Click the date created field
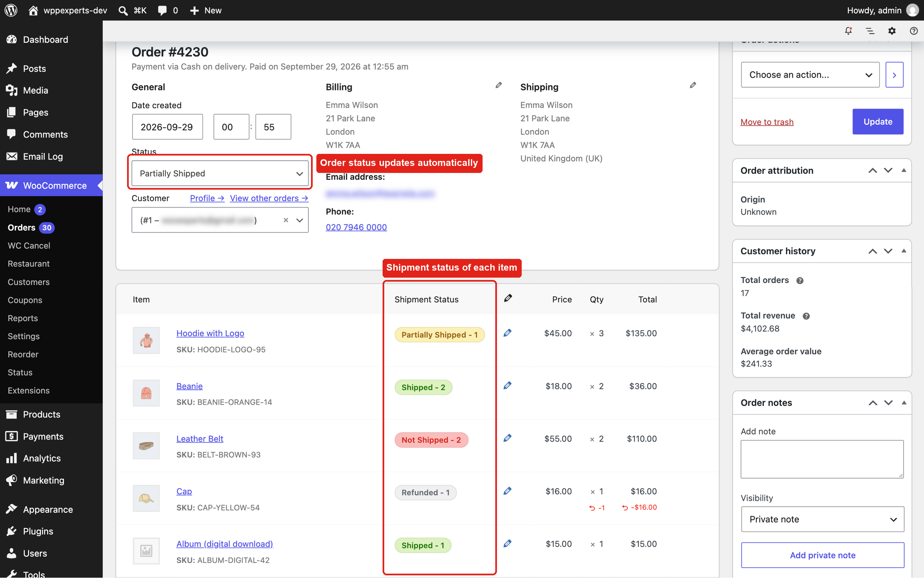The image size is (924, 578). (x=167, y=127)
